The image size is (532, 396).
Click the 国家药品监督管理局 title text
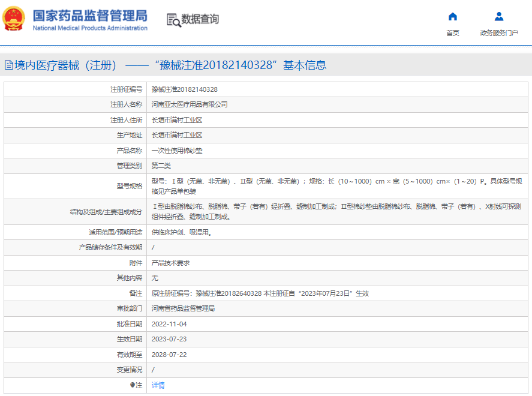[x=90, y=16]
